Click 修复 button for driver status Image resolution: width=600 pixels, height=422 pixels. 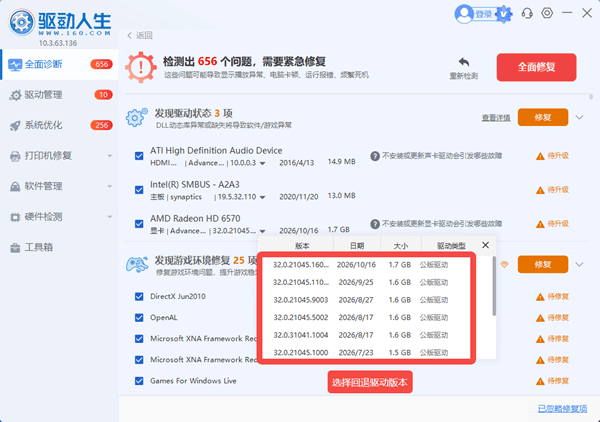tap(543, 117)
